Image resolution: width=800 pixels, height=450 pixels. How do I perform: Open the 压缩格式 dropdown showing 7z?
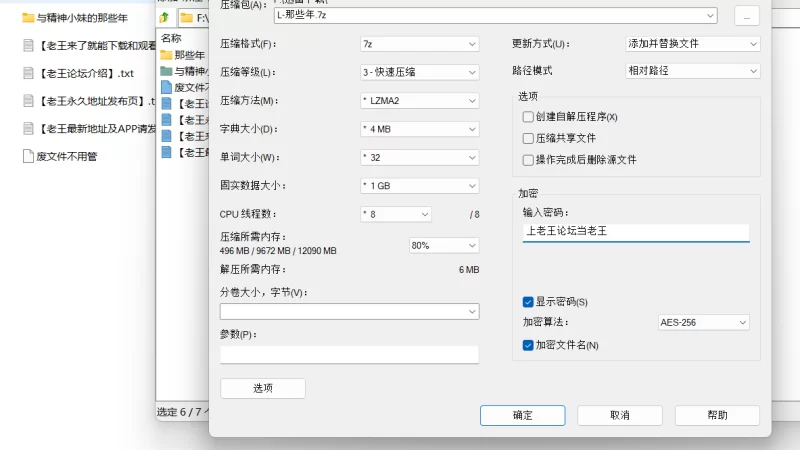(x=419, y=44)
